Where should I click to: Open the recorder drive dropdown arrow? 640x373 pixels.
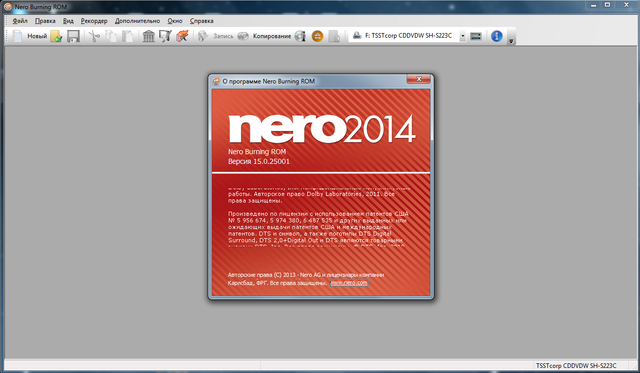pos(462,36)
